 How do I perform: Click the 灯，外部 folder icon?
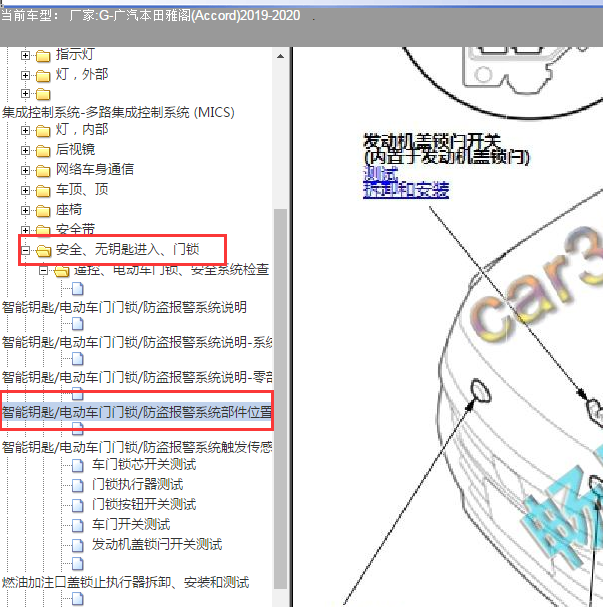pyautogui.click(x=43, y=76)
